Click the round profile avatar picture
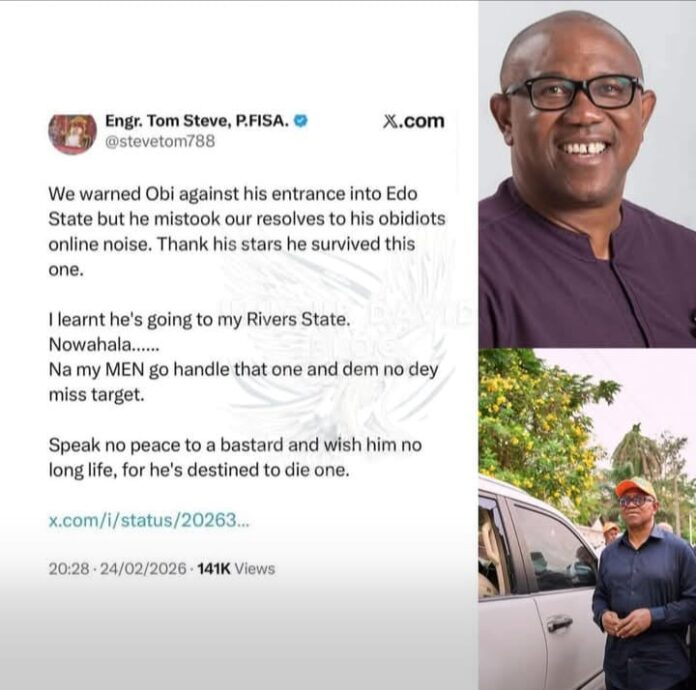Viewport: 696px width, 690px height. coord(72,134)
